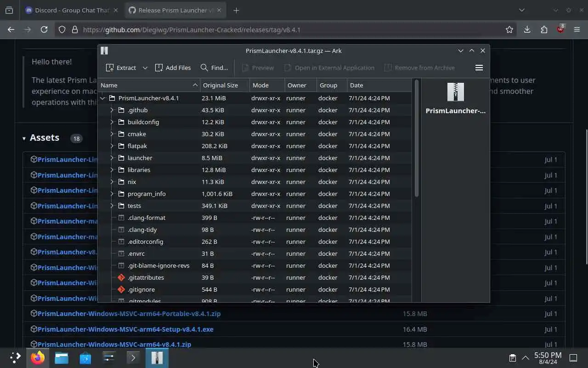Open uBlock Origin extension icon
Image resolution: width=588 pixels, height=368 pixels.
click(560, 29)
